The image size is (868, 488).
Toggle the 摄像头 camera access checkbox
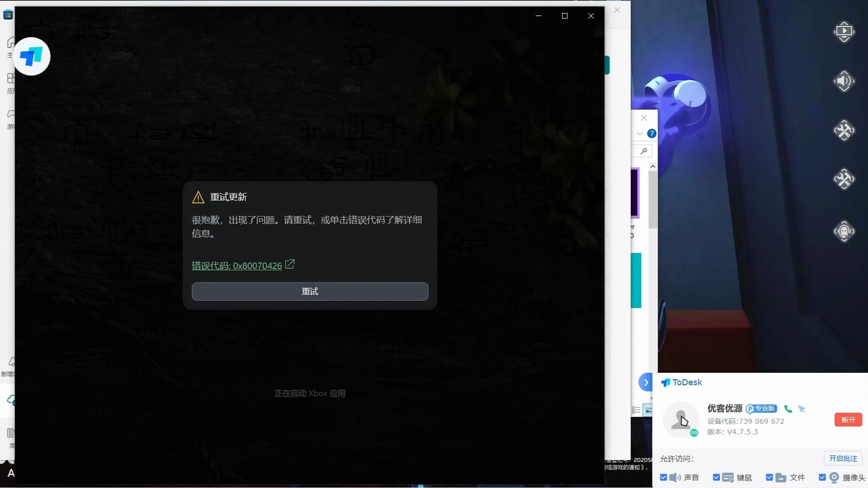point(822,477)
